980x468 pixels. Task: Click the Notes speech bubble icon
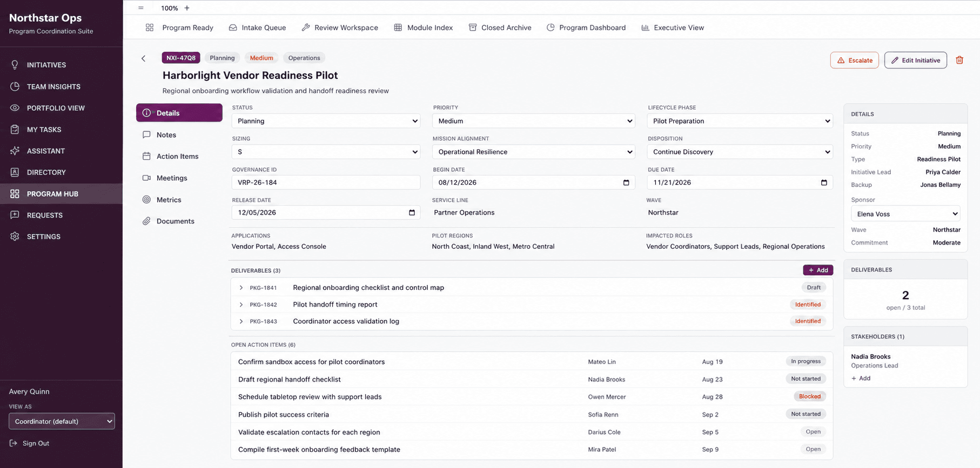(x=146, y=135)
